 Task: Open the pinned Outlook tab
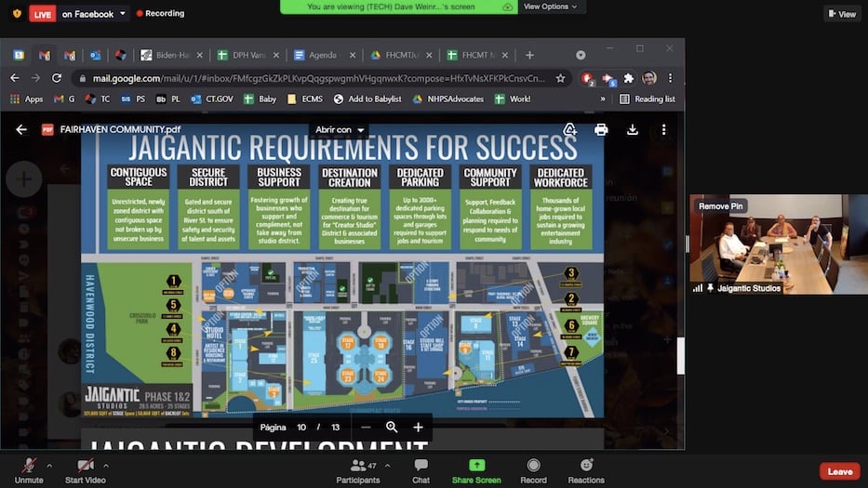[95, 55]
